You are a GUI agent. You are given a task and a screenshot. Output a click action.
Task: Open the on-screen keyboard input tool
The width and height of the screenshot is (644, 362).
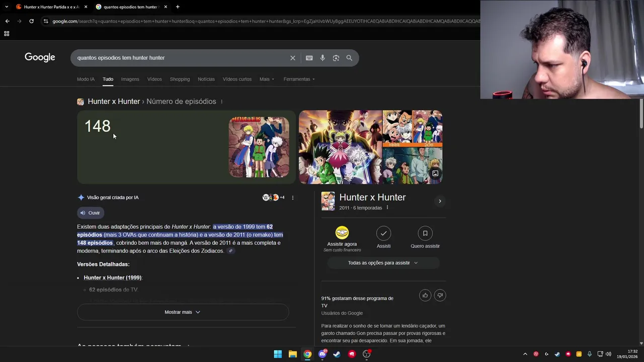click(x=309, y=58)
